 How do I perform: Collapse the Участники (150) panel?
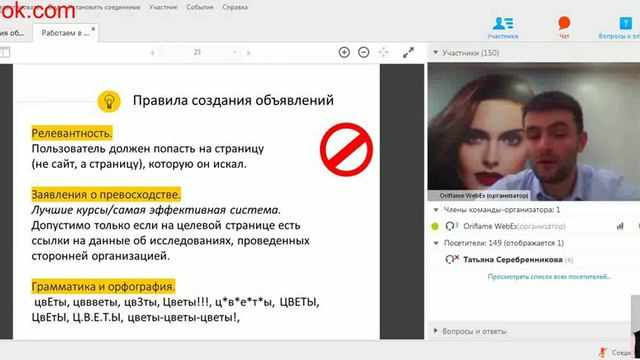pos(436,53)
